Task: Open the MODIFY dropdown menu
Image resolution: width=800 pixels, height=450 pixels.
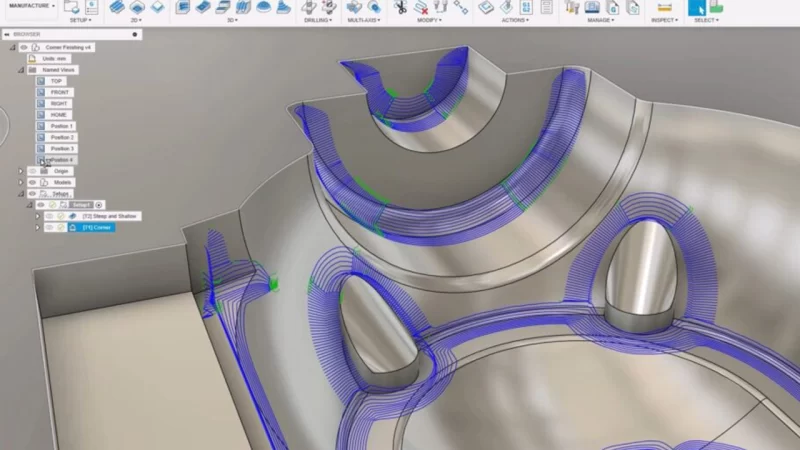Action: pyautogui.click(x=430, y=20)
